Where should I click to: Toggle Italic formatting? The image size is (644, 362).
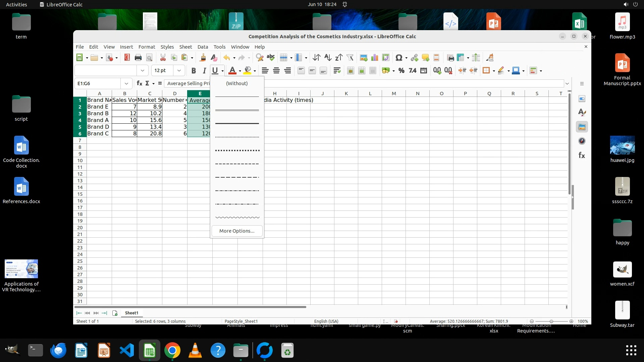204,70
